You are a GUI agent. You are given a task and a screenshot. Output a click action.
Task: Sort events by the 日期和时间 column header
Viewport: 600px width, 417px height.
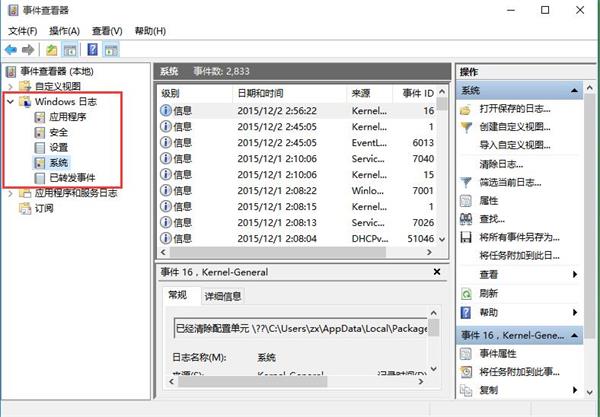[289, 93]
